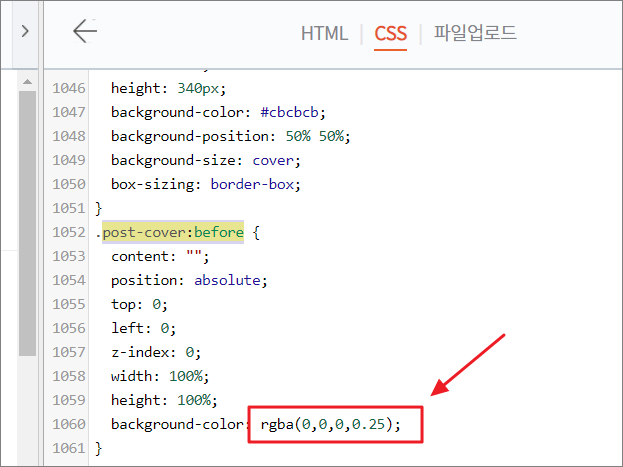Place cursor on rgba(0,0,0,0.25) value
The height and width of the screenshot is (467, 623).
[x=330, y=424]
